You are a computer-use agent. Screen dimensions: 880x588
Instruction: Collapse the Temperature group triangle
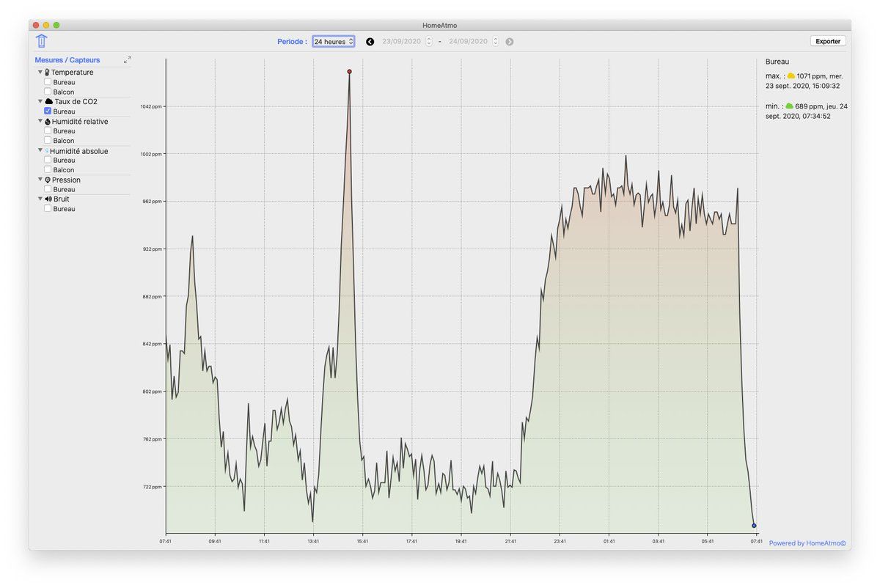coord(40,73)
